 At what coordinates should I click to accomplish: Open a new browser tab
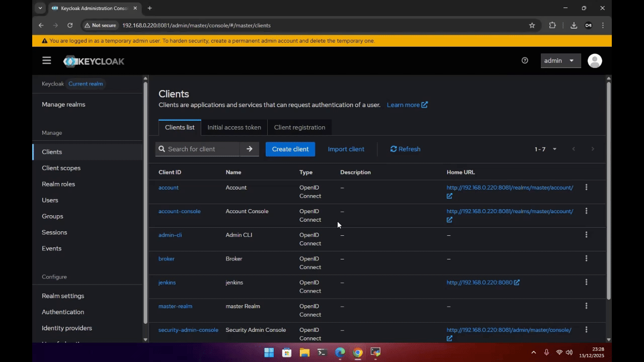point(149,8)
